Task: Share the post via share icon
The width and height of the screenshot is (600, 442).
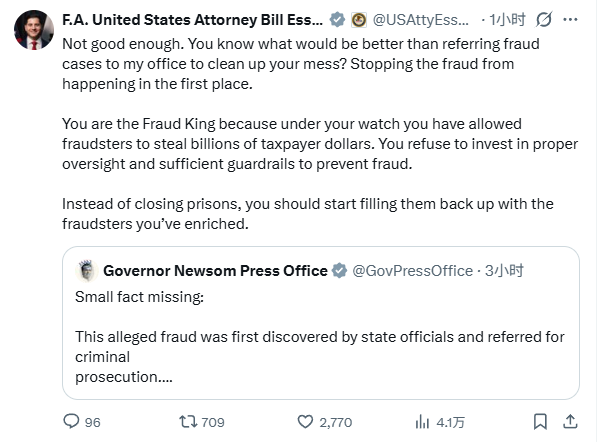Action: [x=571, y=421]
